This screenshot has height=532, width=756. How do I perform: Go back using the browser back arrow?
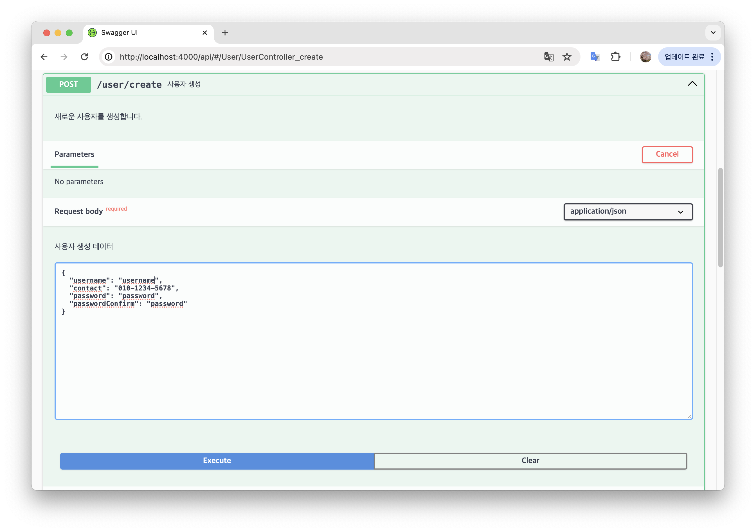tap(44, 57)
